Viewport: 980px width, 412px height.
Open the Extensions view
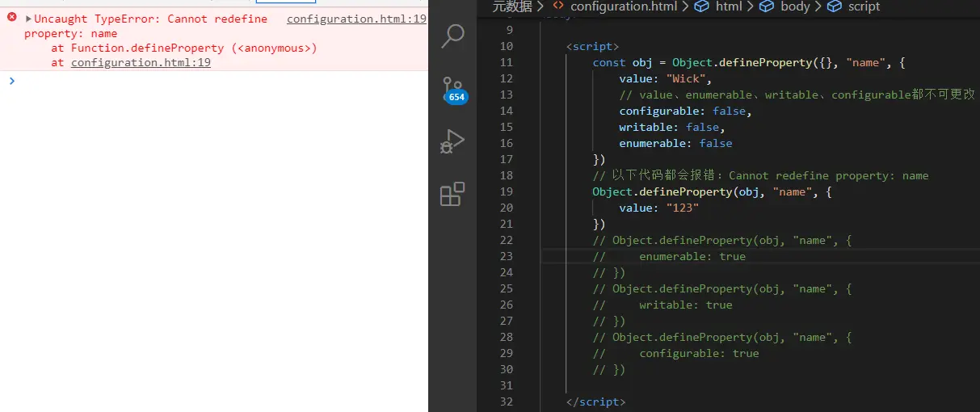(452, 195)
